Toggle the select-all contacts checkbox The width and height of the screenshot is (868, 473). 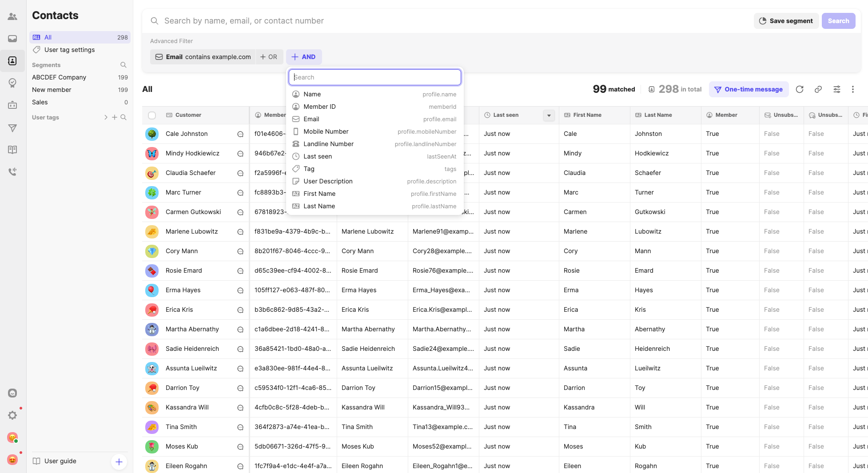152,115
